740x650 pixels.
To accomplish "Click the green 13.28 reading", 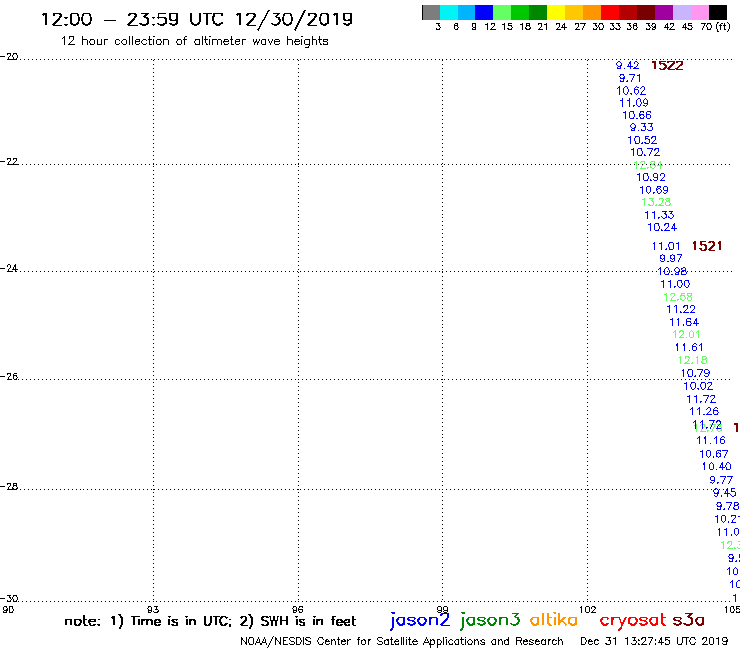I will 656,202.
